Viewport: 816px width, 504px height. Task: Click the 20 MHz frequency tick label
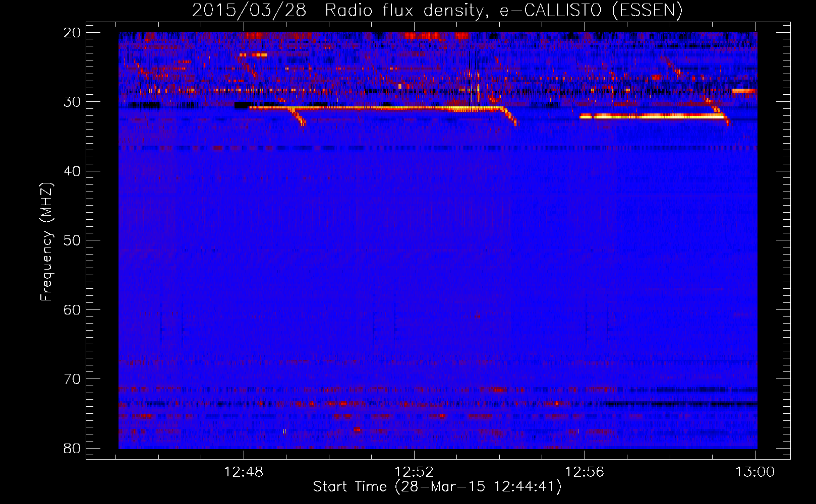72,32
